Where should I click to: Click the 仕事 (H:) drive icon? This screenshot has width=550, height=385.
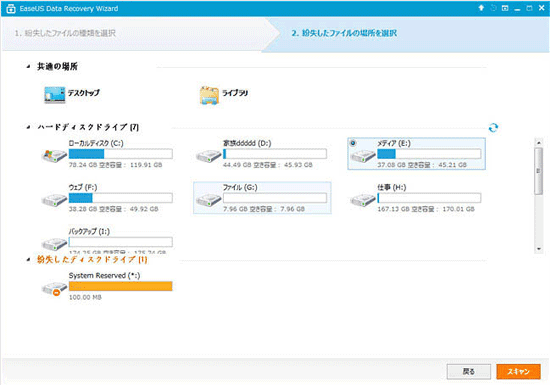(x=363, y=200)
